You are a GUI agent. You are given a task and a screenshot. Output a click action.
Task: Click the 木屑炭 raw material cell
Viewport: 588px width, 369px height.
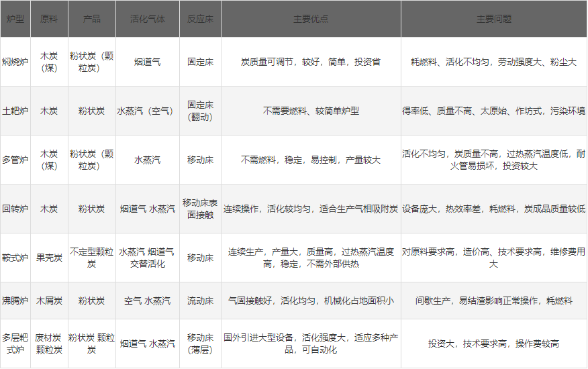[49, 301]
